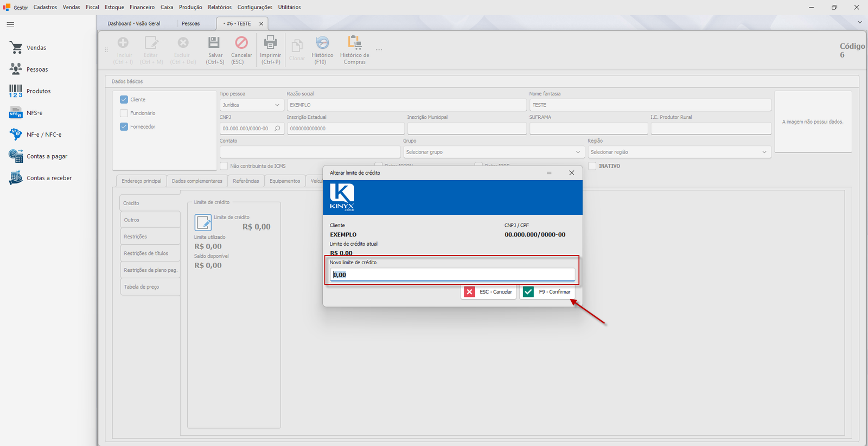Open the Cadastros menu
The width and height of the screenshot is (868, 446).
tap(45, 7)
